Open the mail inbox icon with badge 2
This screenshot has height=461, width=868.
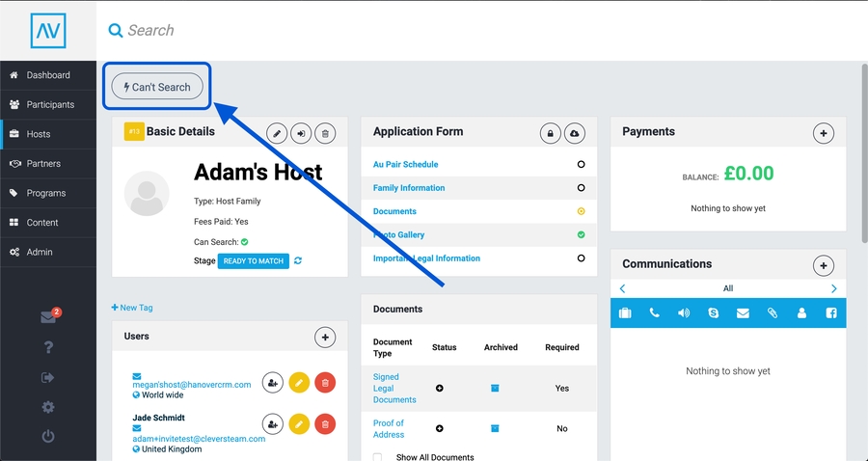coord(48,317)
